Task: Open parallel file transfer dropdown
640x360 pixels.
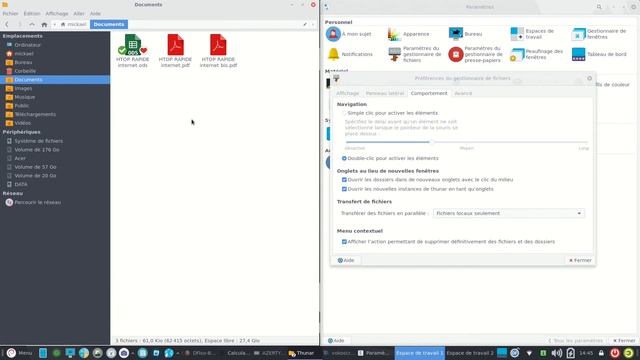Action: point(509,213)
